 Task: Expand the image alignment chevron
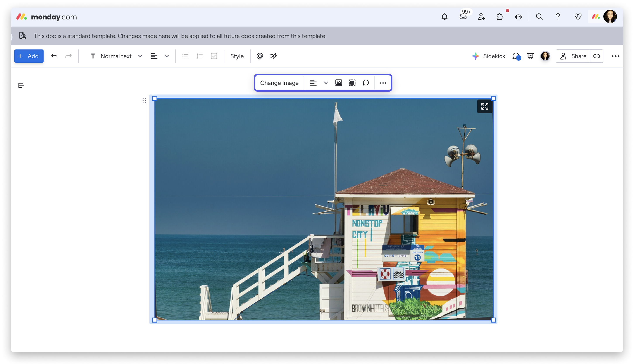pos(326,83)
